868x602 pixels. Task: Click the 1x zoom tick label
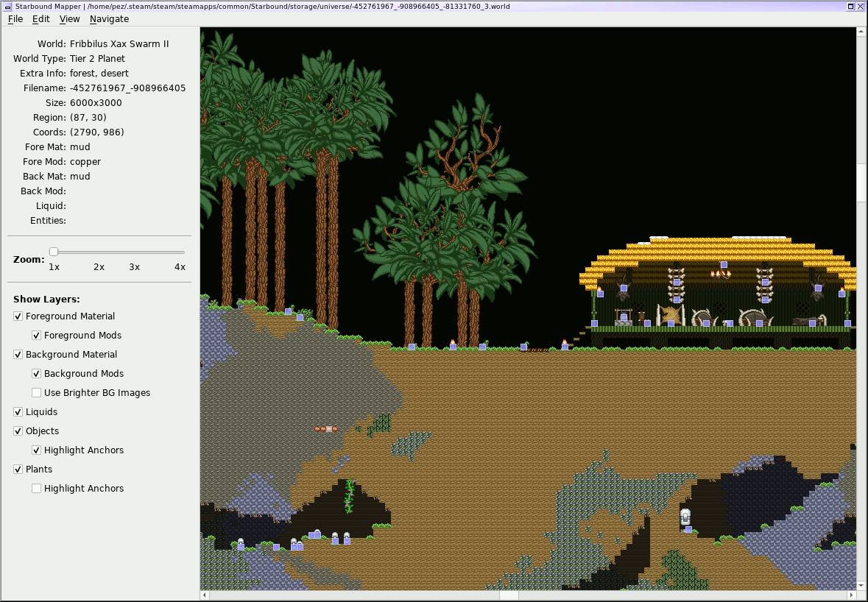click(54, 267)
